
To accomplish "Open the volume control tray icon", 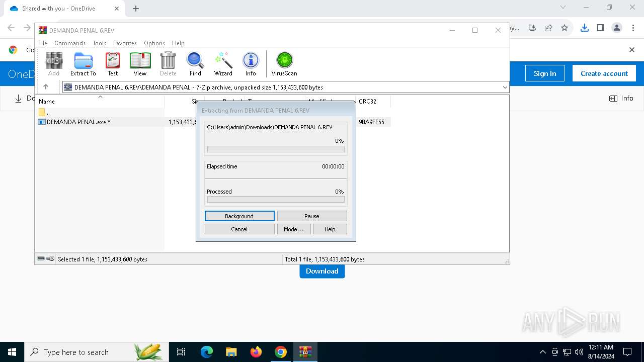I will 579,352.
